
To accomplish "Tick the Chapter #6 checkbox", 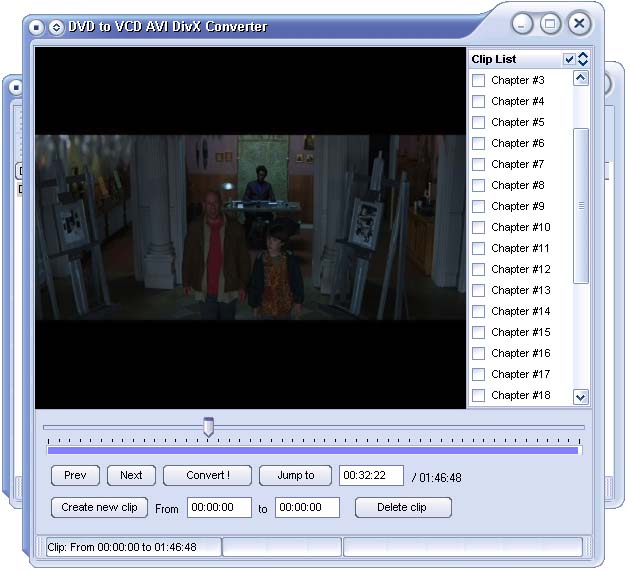I will click(478, 143).
